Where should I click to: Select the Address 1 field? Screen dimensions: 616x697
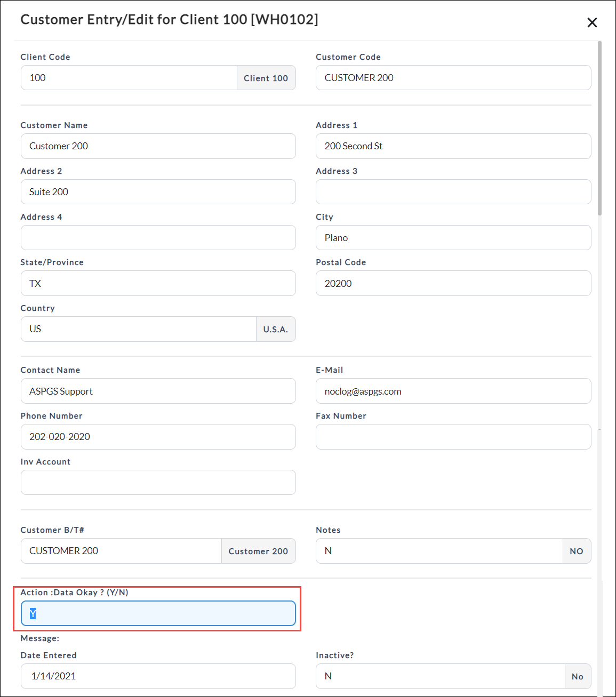click(x=453, y=146)
